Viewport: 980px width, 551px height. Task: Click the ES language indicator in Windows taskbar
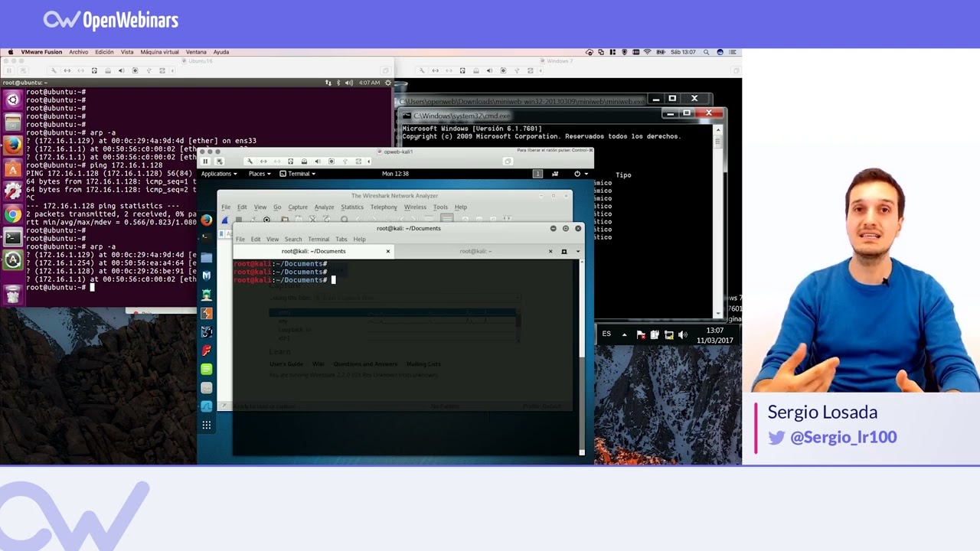(606, 334)
